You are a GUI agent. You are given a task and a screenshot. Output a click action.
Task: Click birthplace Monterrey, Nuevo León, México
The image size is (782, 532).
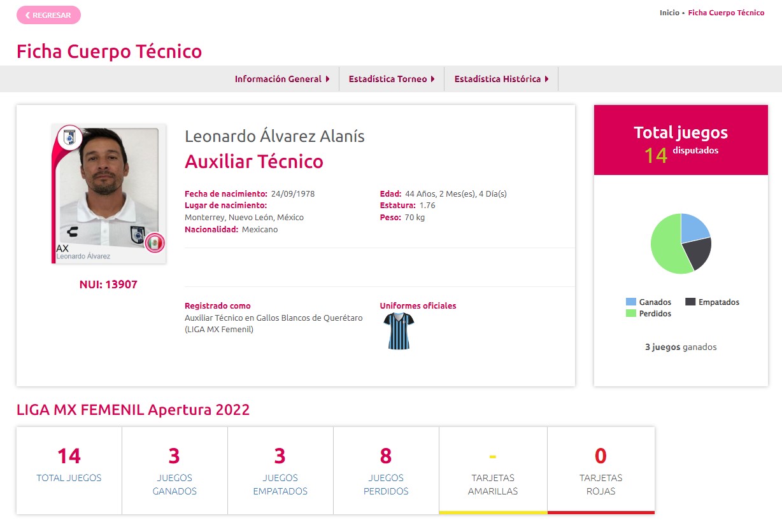pyautogui.click(x=244, y=218)
